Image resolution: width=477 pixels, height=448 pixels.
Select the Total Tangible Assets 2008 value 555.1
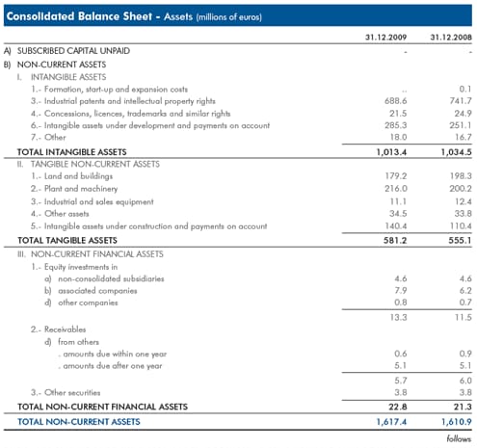(460, 240)
